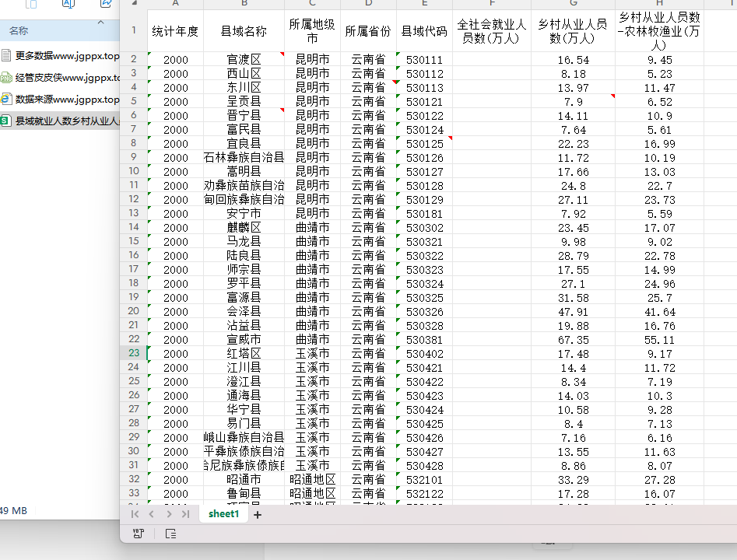Screen dimensions: 737x560
Task: Click header cell 县域代码
Action: click(x=424, y=31)
